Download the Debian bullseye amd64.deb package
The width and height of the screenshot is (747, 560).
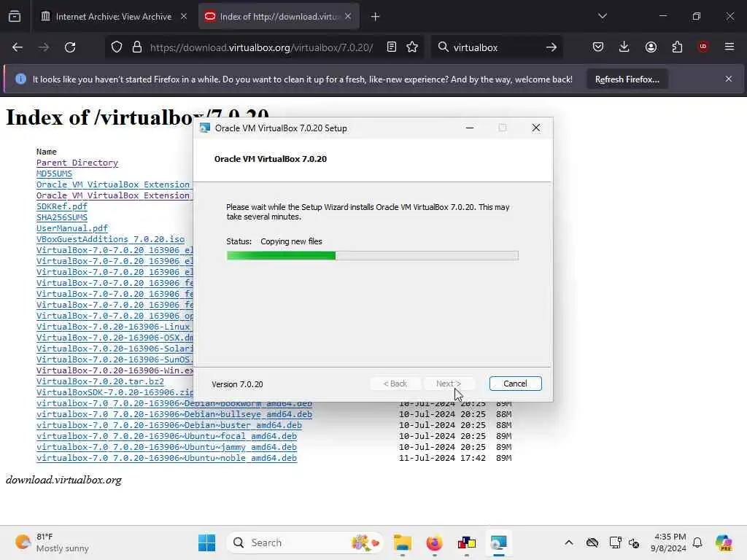[174, 415]
